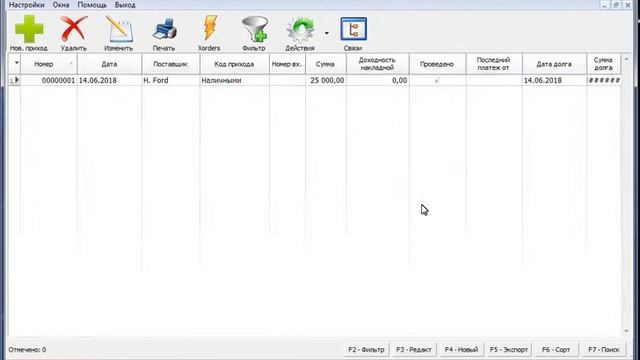Select the cell with number 00000001
The image size is (640, 360).
[49, 80]
